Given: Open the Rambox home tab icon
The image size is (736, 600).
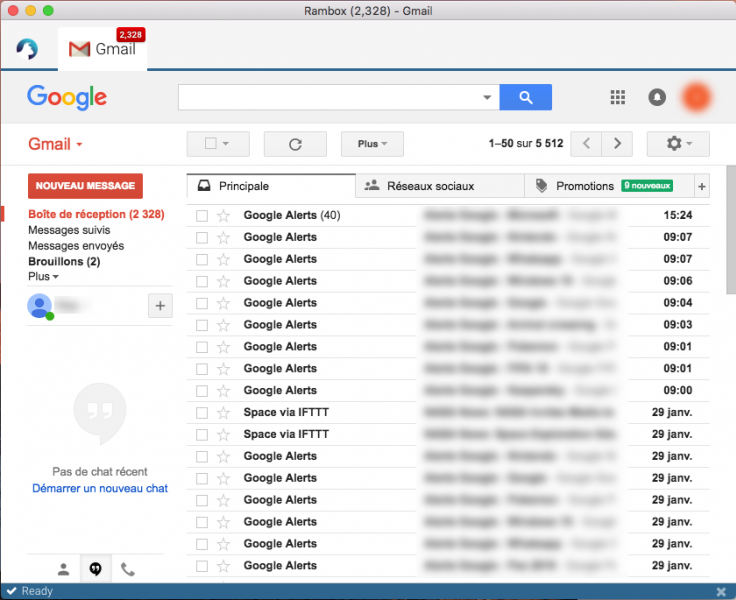Looking at the screenshot, I should coord(27,49).
